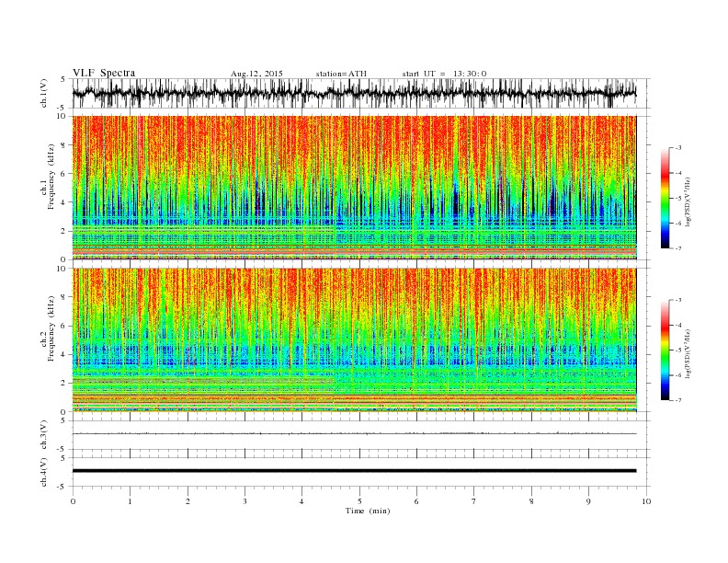728x563 pixels.
Task: Click the '6' kHz tick on ch.2 axis
Action: pos(64,326)
